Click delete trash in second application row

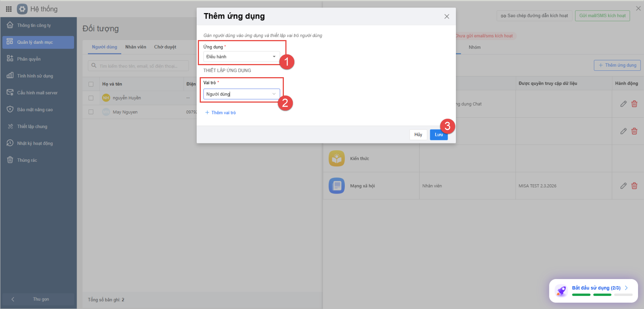tap(634, 131)
